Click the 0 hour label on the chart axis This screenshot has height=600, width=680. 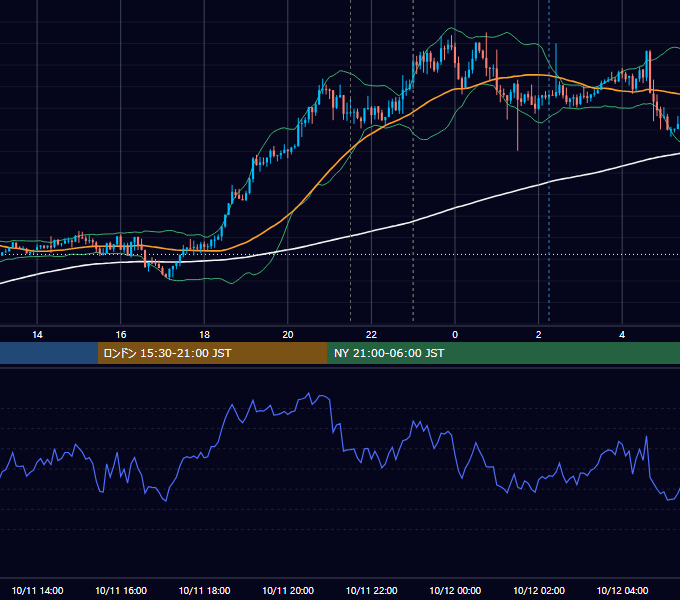pyautogui.click(x=455, y=335)
